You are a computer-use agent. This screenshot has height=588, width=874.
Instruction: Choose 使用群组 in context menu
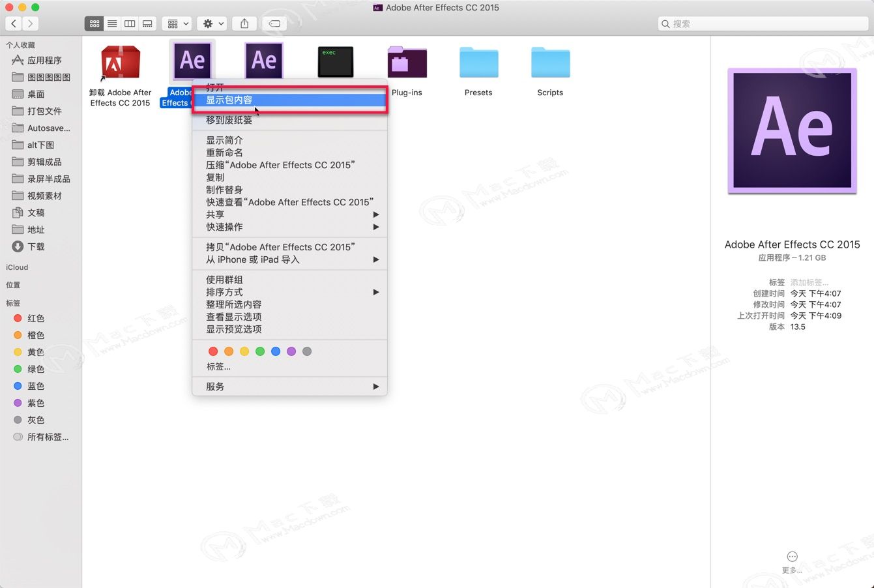[x=289, y=280]
